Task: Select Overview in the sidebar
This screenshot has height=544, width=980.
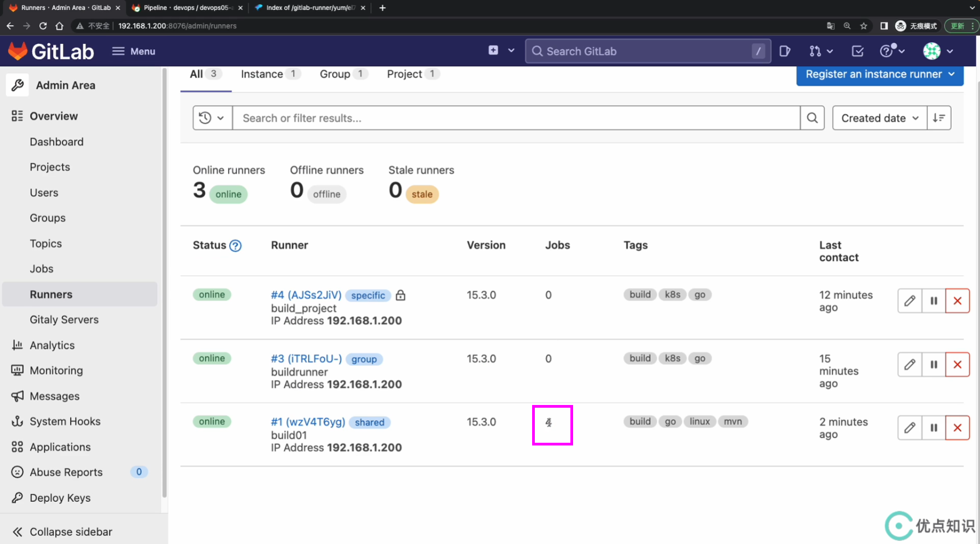Action: pos(80,116)
